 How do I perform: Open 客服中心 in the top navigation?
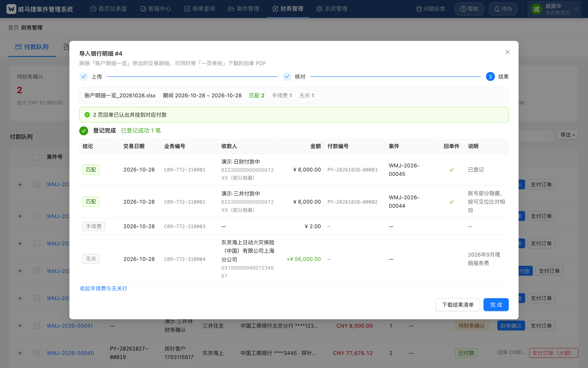pos(155,9)
